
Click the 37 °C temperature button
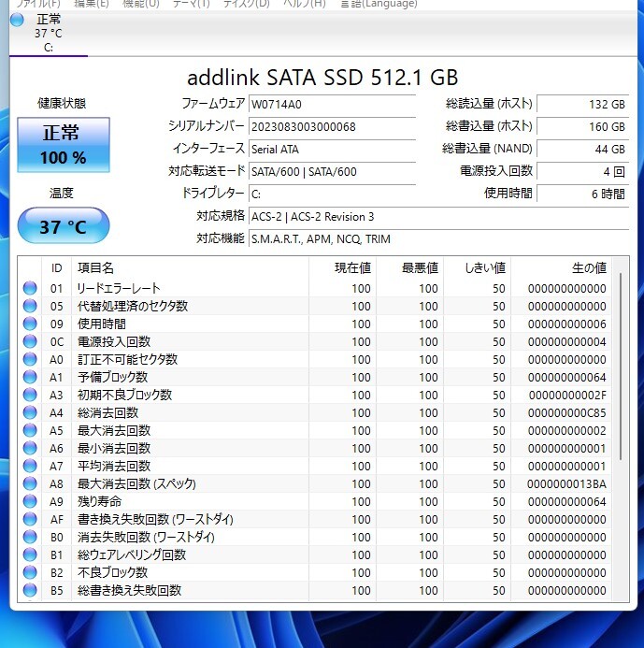click(x=64, y=226)
